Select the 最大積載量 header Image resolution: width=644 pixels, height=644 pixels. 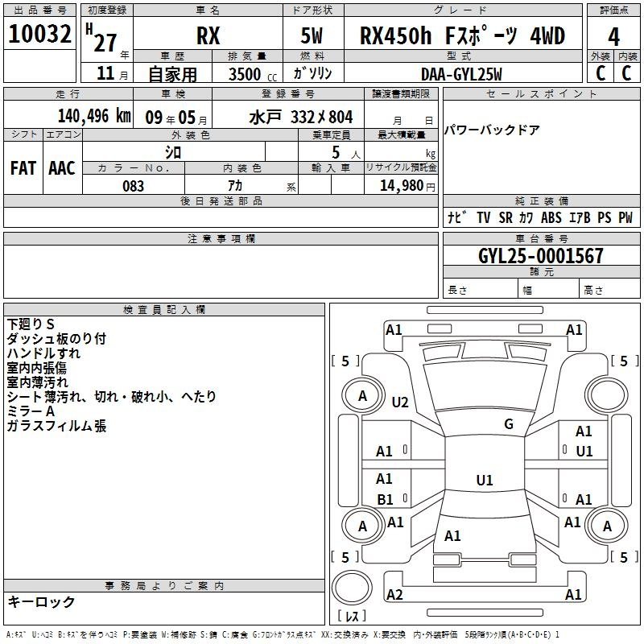pos(401,134)
